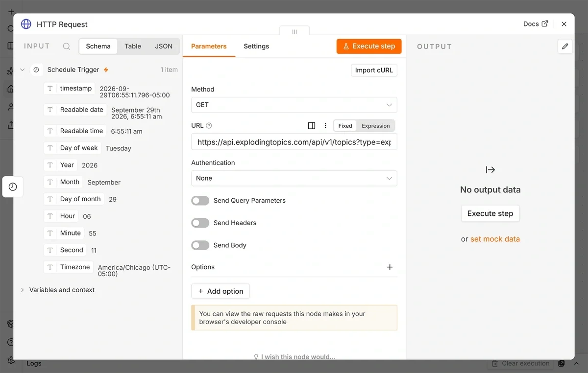Viewport: 588px width, 373px height.
Task: Select the Timezone field pill
Action: (69, 267)
